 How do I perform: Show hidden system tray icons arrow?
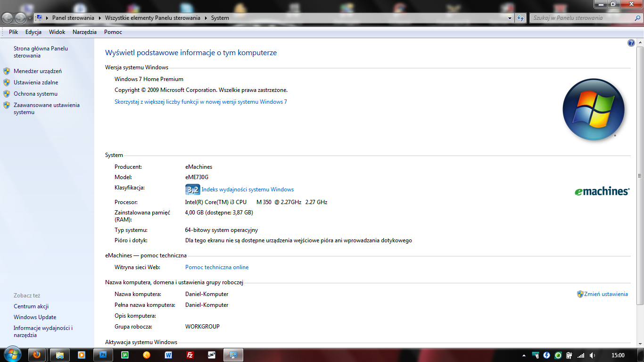tap(524, 355)
